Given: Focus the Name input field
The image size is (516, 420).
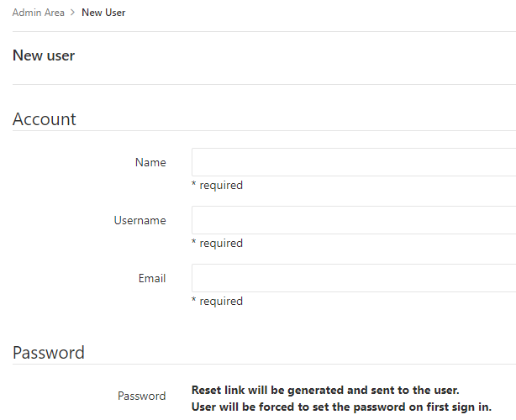Looking at the screenshot, I should point(354,162).
